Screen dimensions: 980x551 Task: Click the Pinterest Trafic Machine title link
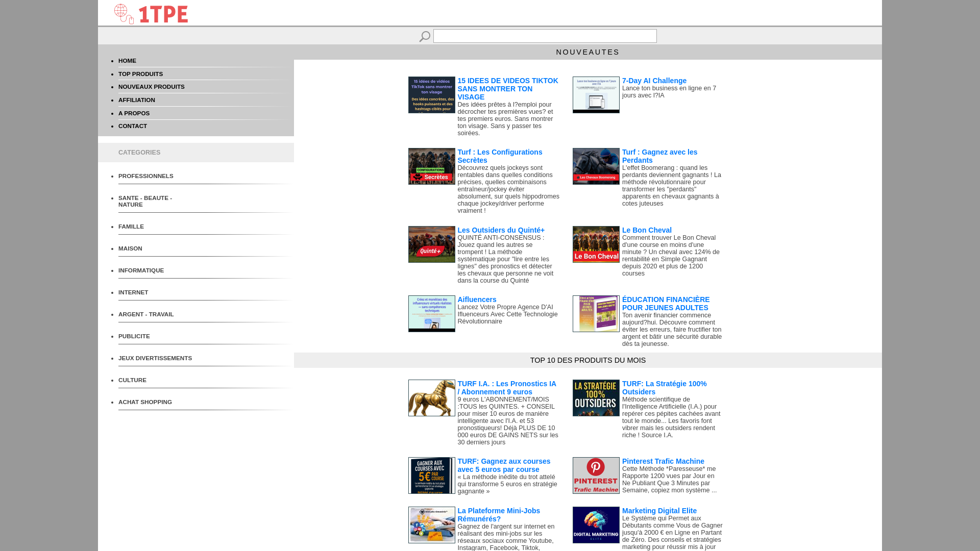click(x=663, y=461)
